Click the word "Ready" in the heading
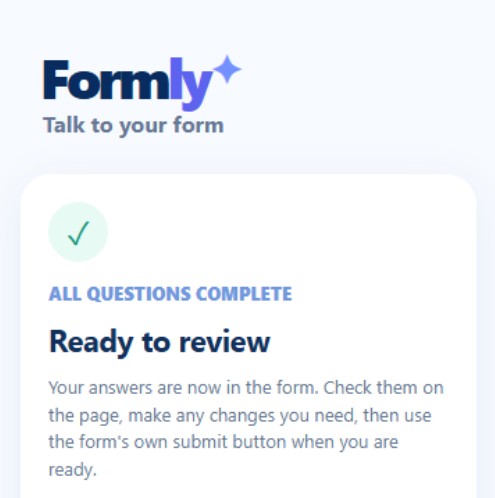The width and height of the screenshot is (495, 498). 91,343
